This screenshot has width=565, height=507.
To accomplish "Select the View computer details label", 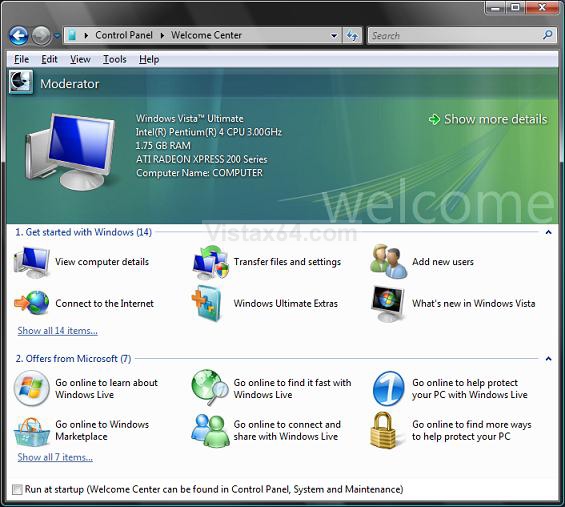I will (102, 262).
